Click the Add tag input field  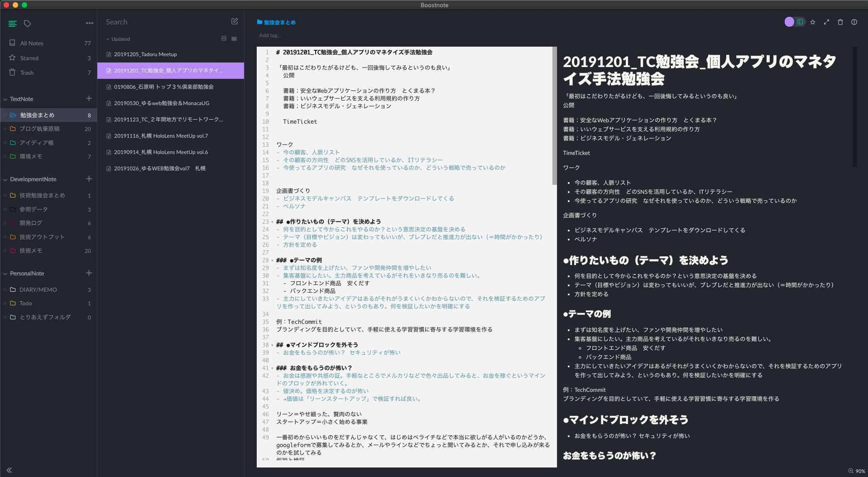tap(270, 35)
